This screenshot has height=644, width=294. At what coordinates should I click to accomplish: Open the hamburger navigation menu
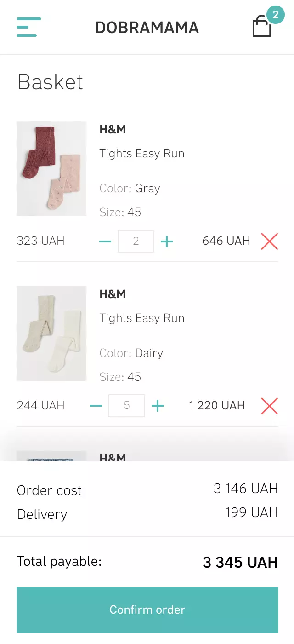(28, 27)
